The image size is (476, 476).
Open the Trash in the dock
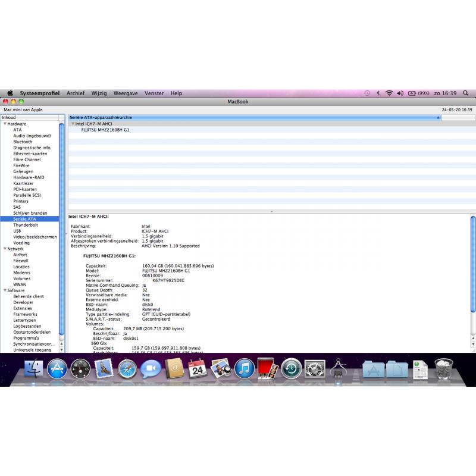[x=444, y=368]
